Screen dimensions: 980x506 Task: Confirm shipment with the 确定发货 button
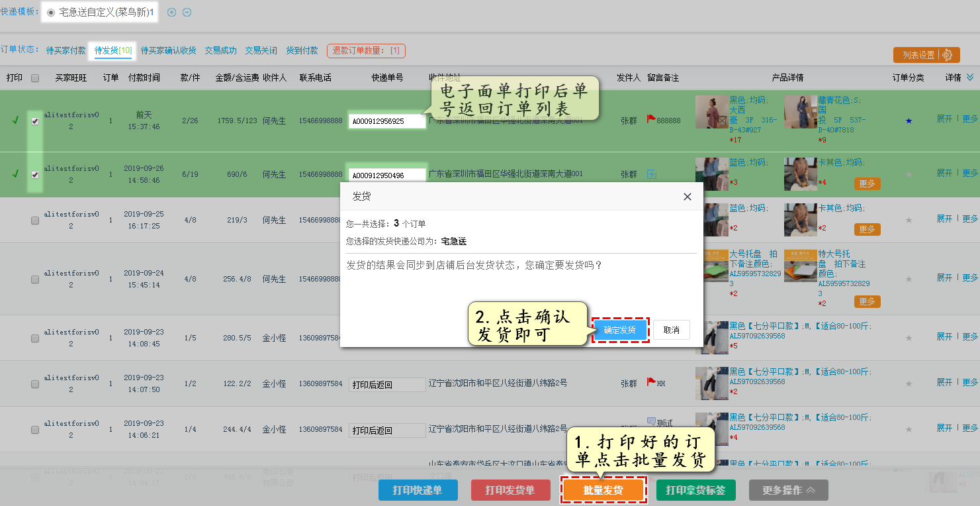pyautogui.click(x=619, y=330)
